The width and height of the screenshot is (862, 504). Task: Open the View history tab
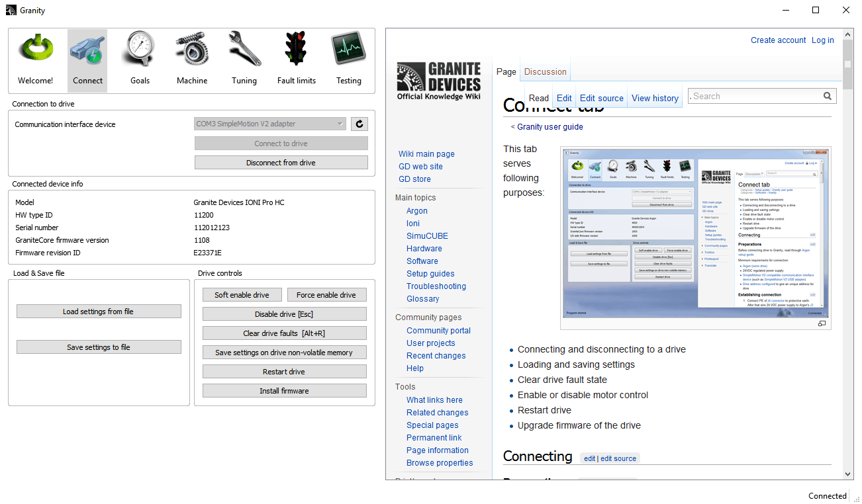point(655,98)
